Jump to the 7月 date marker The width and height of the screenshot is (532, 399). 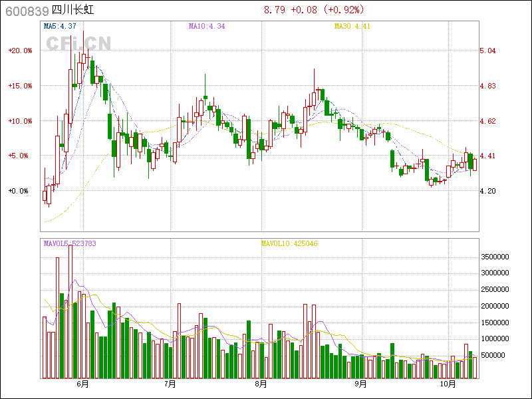pyautogui.click(x=170, y=384)
